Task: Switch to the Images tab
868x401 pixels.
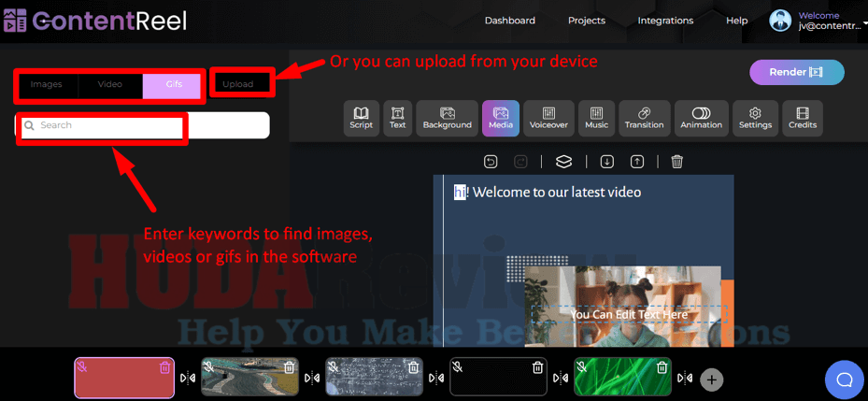Action: pos(47,85)
